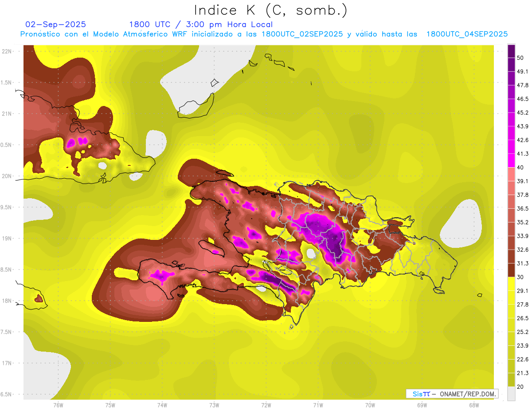This screenshot has height=411, width=532.
Task: Click the olive swatch between 20 and 21.3
Action: coord(511,380)
